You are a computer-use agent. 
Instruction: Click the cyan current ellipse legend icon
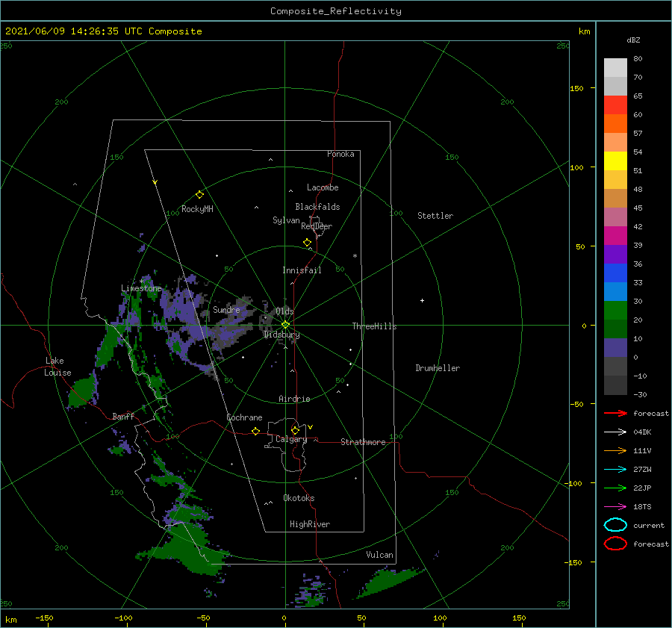(x=615, y=525)
